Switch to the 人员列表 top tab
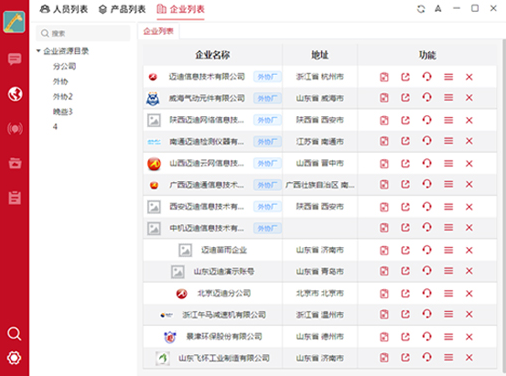This screenshot has width=506, height=376. pyautogui.click(x=64, y=9)
